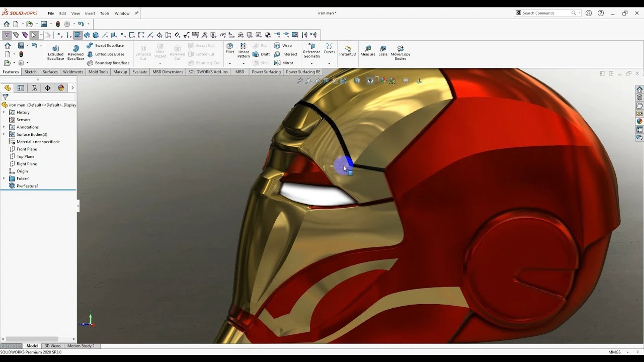Select the Draft tool
Screen dimensions: 644x362
261,54
